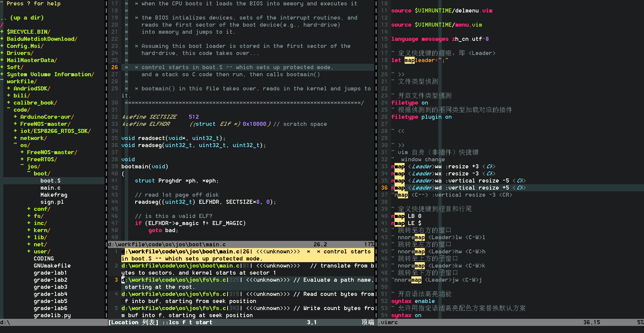Viewport: 644px width, 333px height.
Task: Open boot.S file in the tree
Action: 50,181
